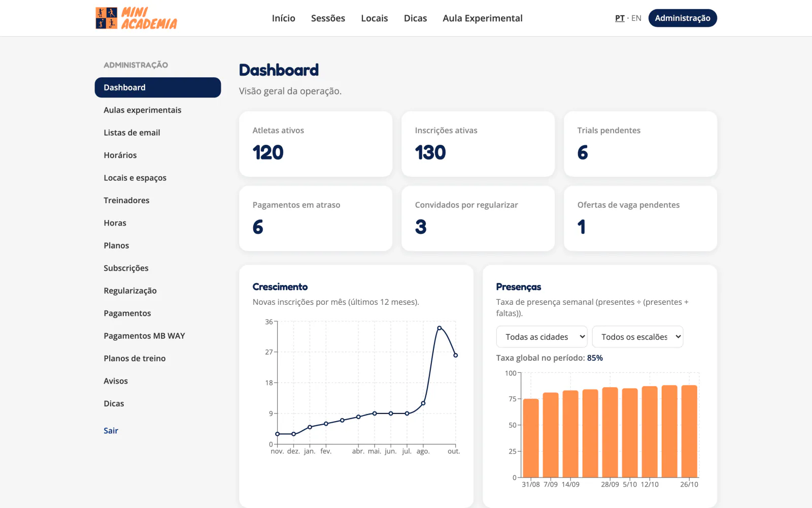
Task: Click the Inscrições ativas card
Action: click(x=478, y=144)
